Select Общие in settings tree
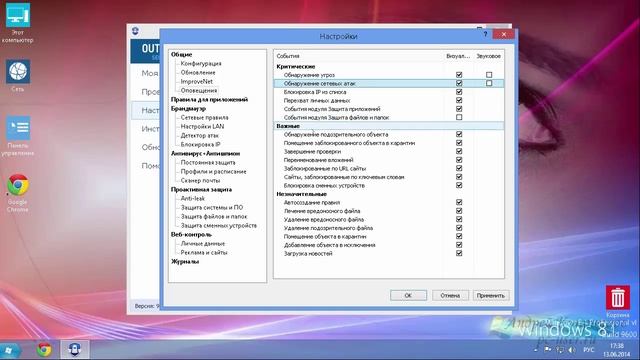 [x=181, y=54]
